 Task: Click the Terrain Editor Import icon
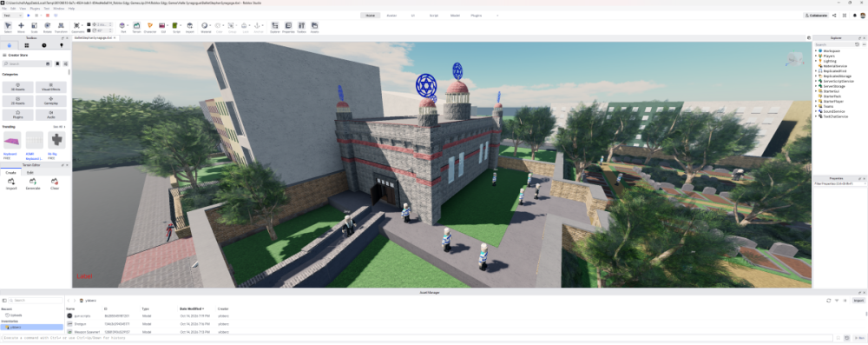(11, 183)
